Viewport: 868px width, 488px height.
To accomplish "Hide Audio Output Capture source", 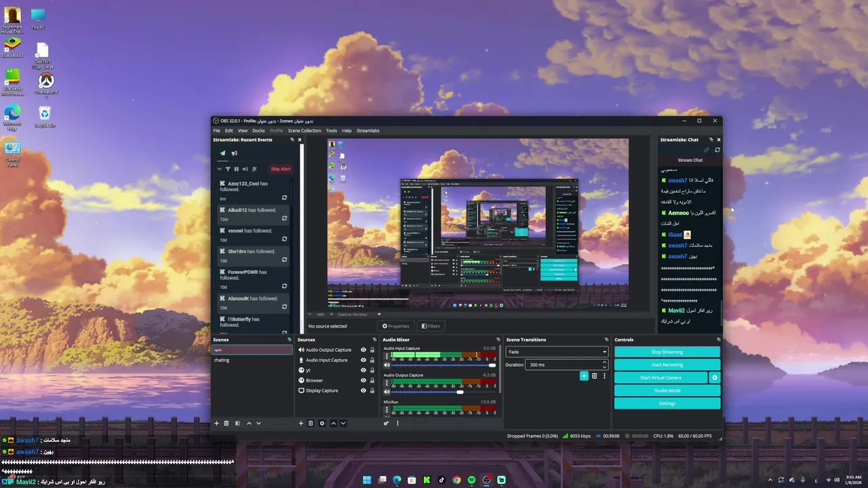I will pos(363,350).
